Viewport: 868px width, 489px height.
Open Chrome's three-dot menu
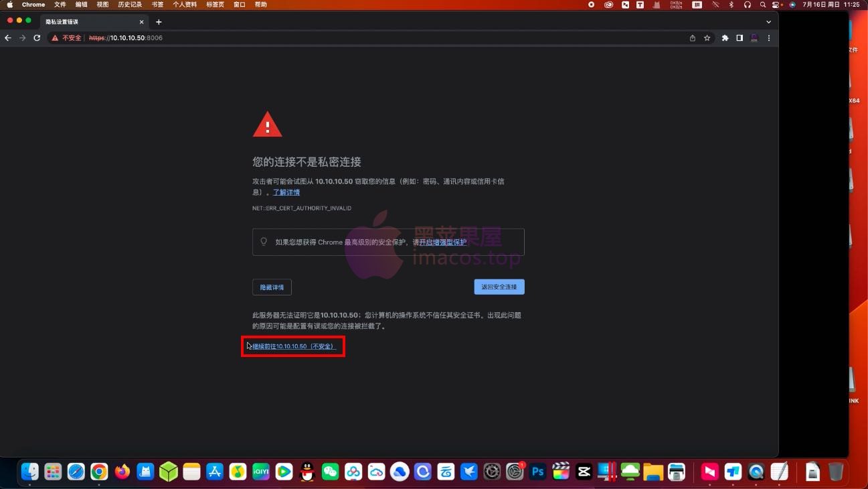(769, 38)
